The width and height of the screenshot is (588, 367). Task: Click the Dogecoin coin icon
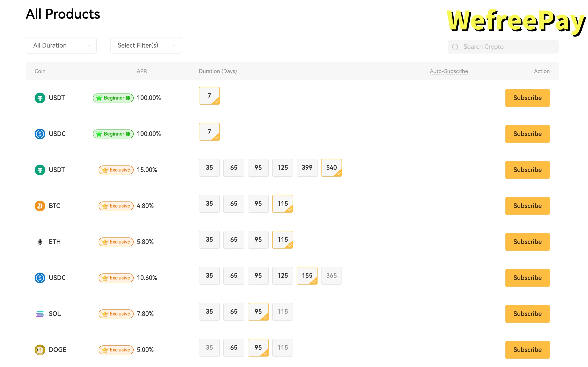(x=40, y=350)
